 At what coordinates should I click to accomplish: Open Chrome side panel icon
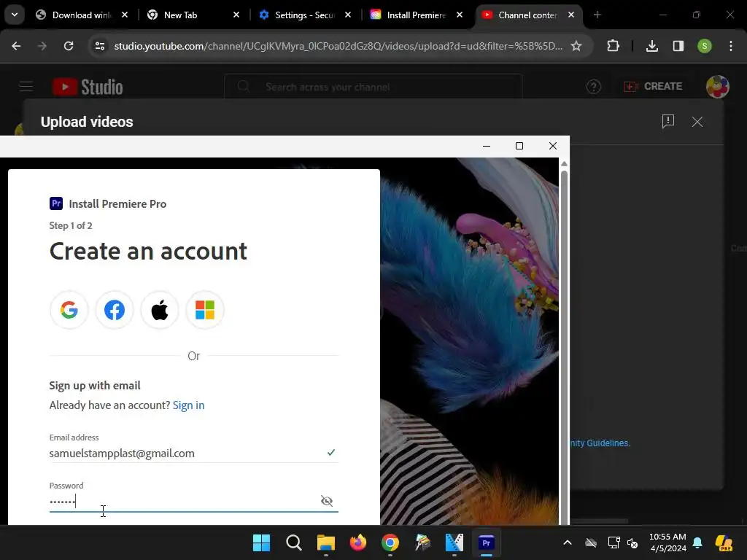678,46
